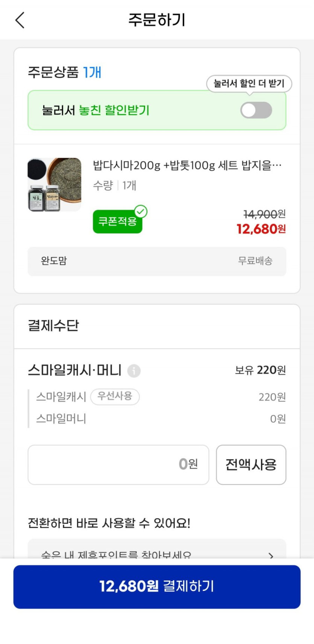Tap the 주문상품 1개 section header
This screenshot has height=644, width=314.
click(x=65, y=72)
